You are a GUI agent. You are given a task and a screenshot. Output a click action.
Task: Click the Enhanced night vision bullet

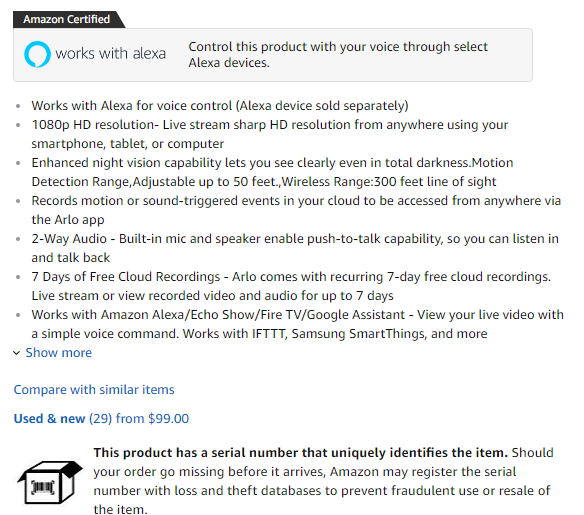272,172
